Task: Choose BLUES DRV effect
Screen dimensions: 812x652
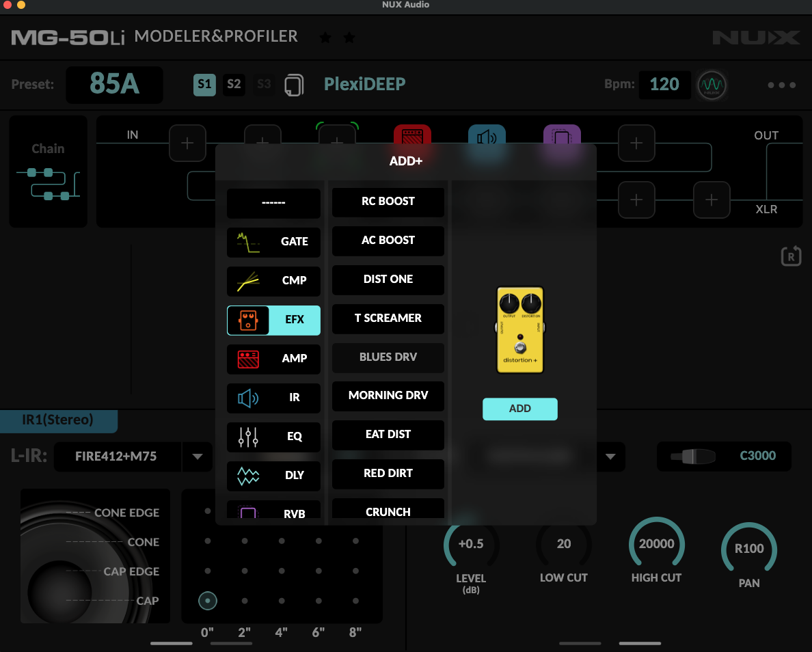Action: coord(388,357)
